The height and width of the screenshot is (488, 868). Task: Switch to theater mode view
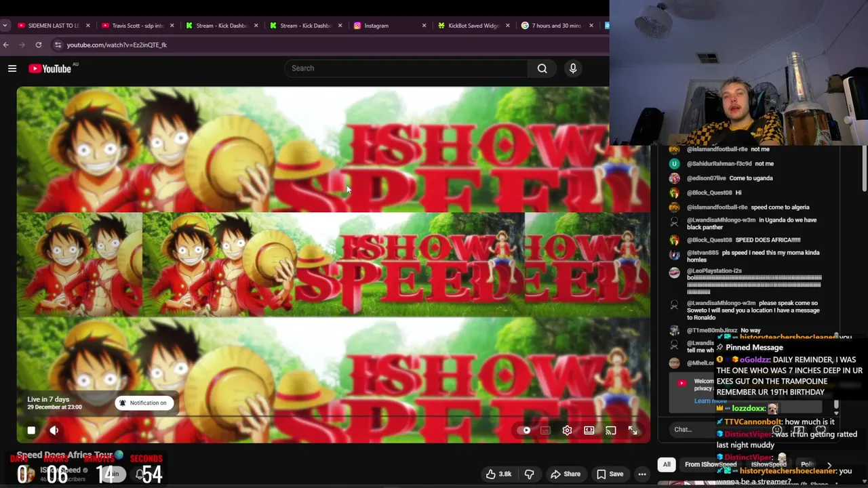click(x=589, y=430)
